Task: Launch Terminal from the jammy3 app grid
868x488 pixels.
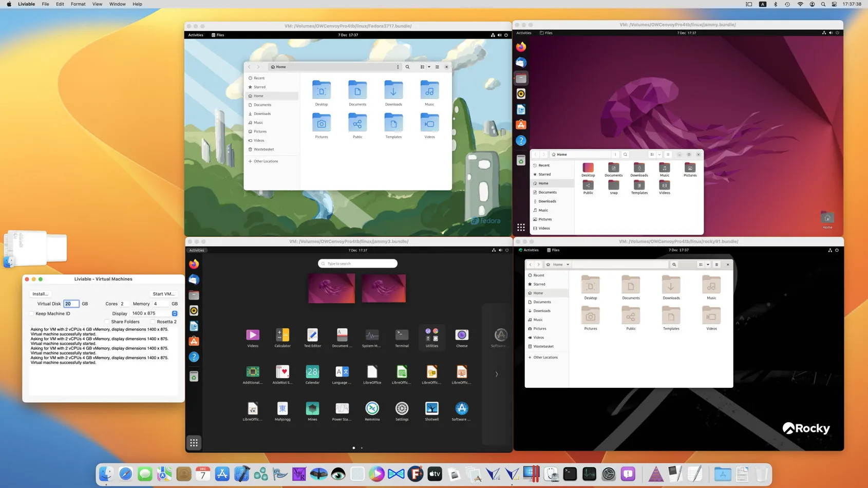Action: coord(402,335)
